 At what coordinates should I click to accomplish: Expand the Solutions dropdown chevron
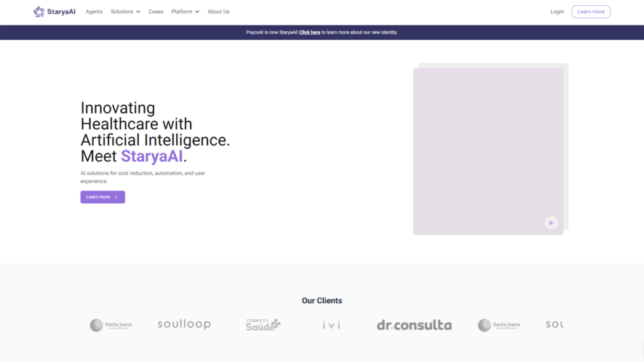click(138, 12)
